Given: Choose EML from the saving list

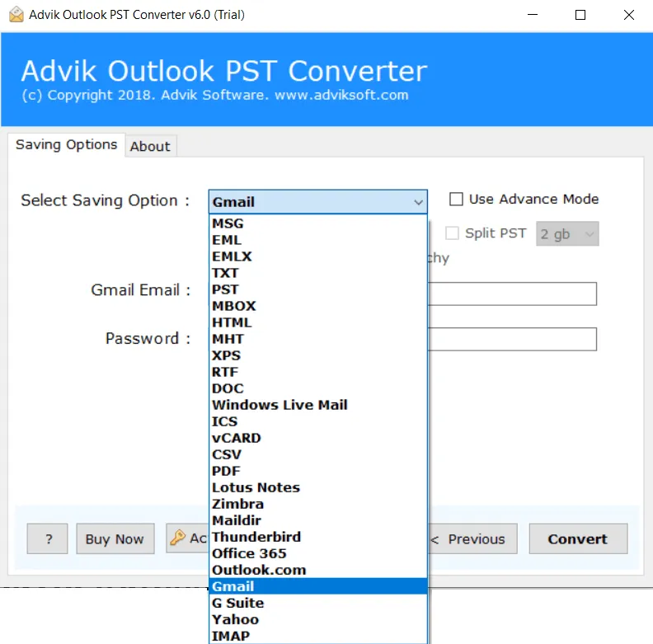Looking at the screenshot, I should 318,240.
